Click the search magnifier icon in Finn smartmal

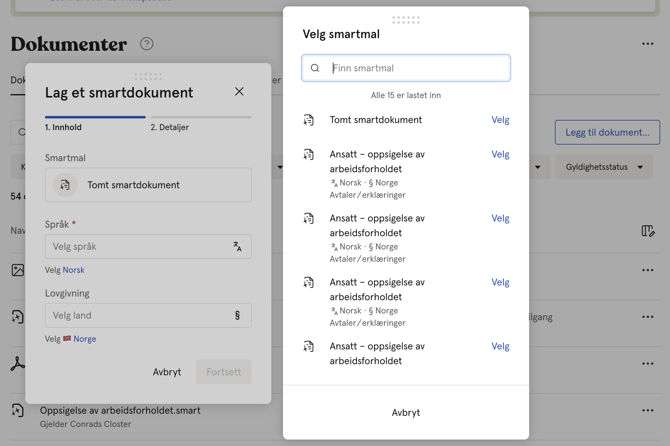315,68
